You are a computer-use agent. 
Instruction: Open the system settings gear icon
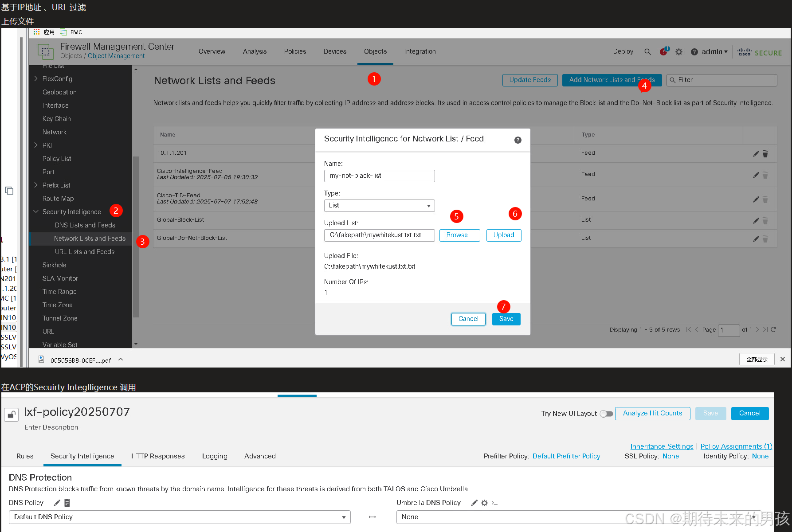coord(679,52)
